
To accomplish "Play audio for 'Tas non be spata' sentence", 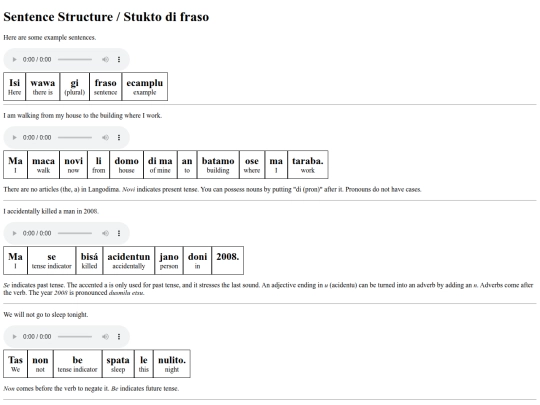I will 14,336.
